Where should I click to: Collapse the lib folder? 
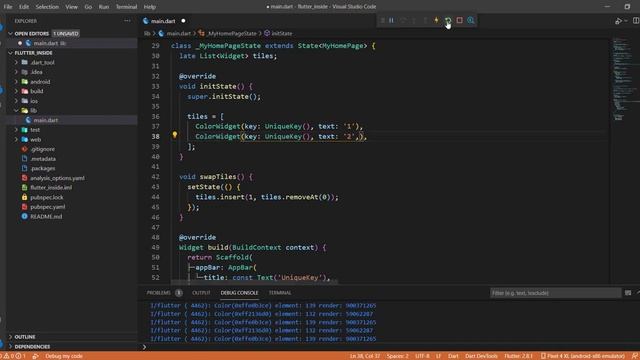pos(33,111)
